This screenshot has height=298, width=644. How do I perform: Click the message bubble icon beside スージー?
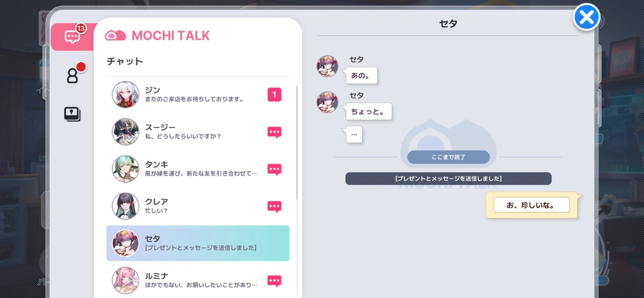(x=275, y=132)
